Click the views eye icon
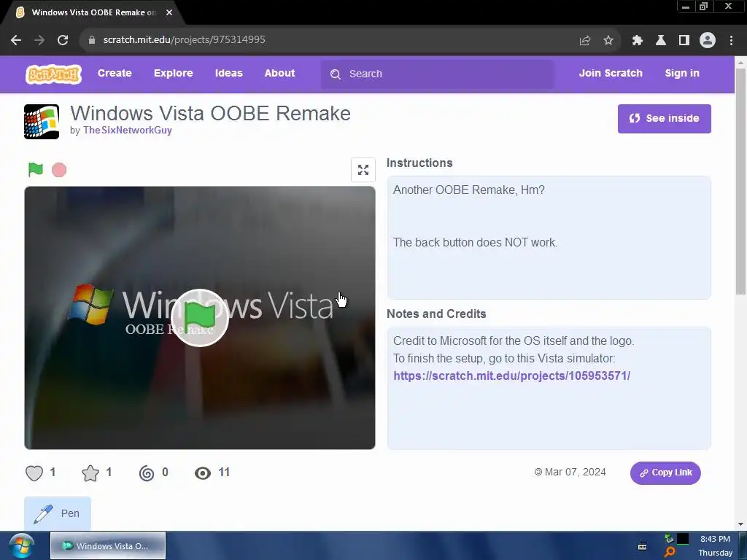The width and height of the screenshot is (747, 560). (x=203, y=472)
